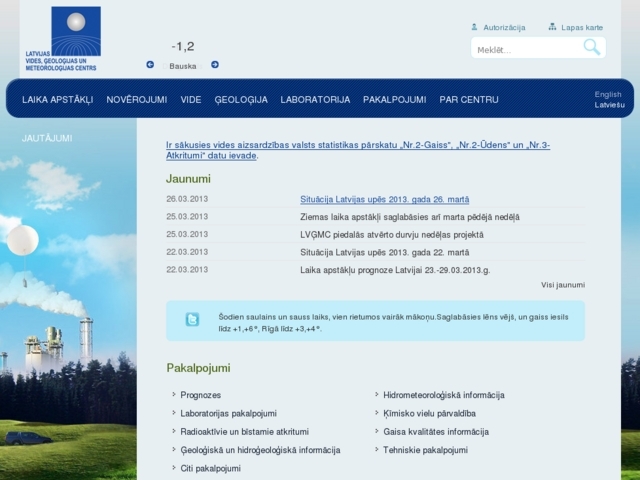This screenshot has width=640, height=480.
Task: Open Laika apstākļu prognoze Latvijai news
Action: [x=395, y=270]
